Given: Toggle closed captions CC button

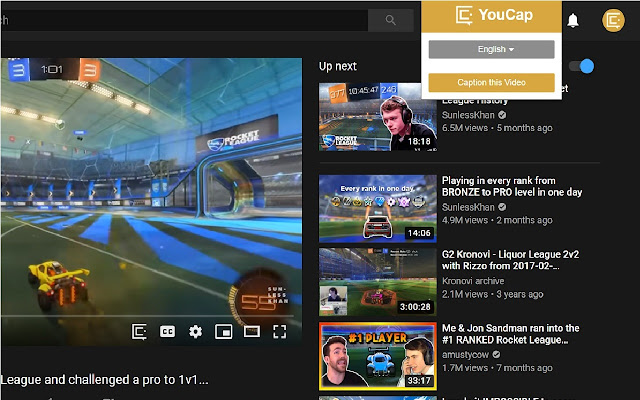Looking at the screenshot, I should pyautogui.click(x=167, y=331).
